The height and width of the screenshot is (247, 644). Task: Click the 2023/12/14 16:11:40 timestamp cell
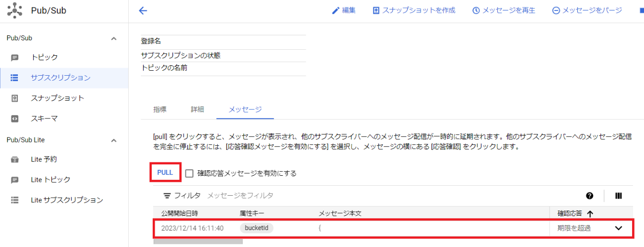point(192,228)
